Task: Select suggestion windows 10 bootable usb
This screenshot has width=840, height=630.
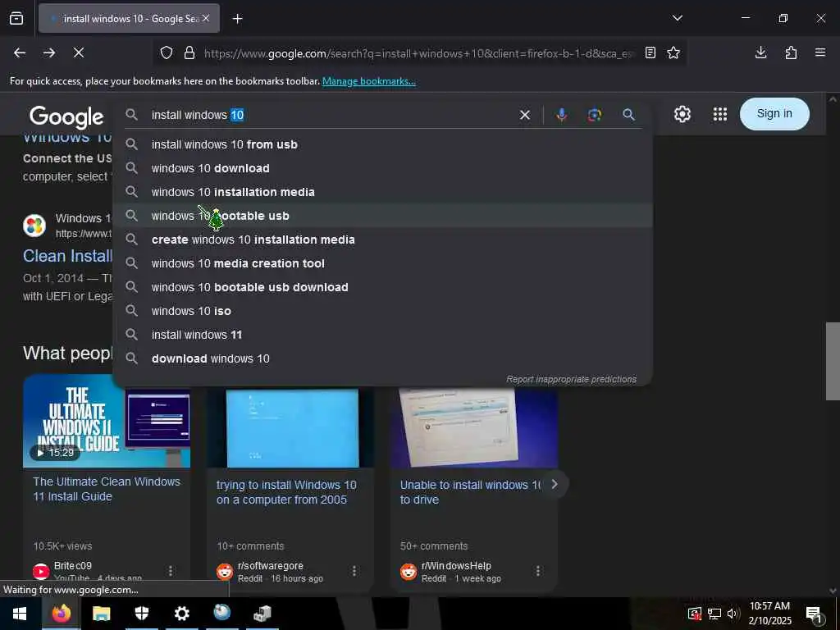Action: tap(382, 216)
